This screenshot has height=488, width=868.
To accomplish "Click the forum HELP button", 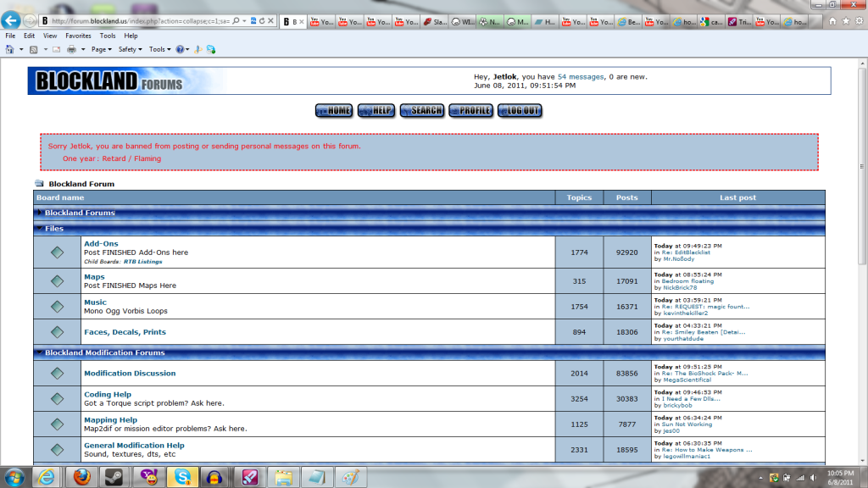I will [376, 111].
